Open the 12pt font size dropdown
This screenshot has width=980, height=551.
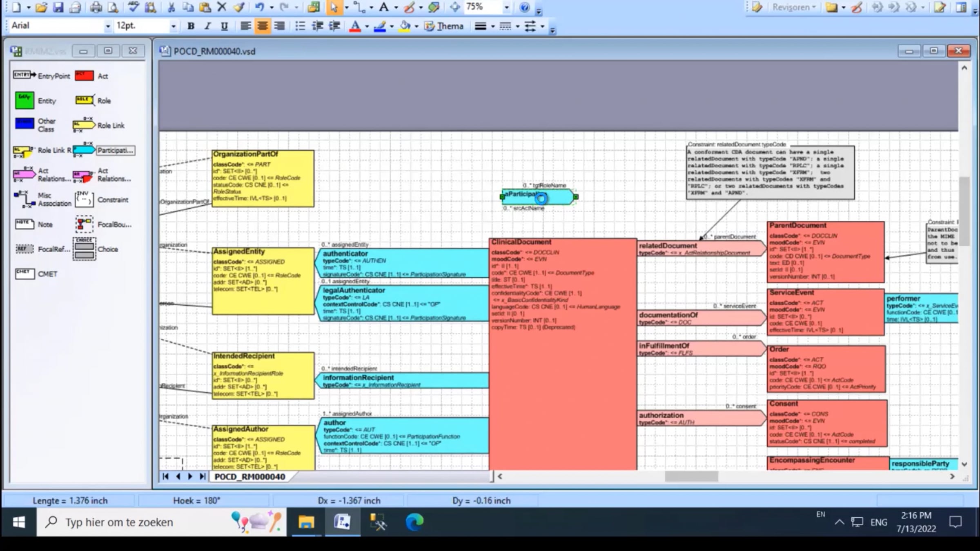click(173, 26)
